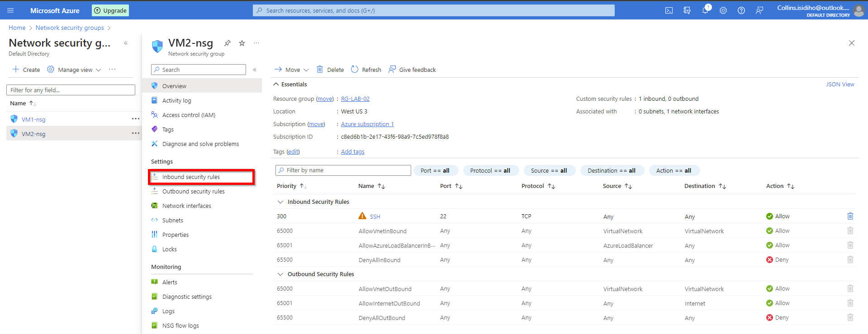This screenshot has width=868, height=334.
Task: Open the notifications bell
Action: click(x=705, y=10)
